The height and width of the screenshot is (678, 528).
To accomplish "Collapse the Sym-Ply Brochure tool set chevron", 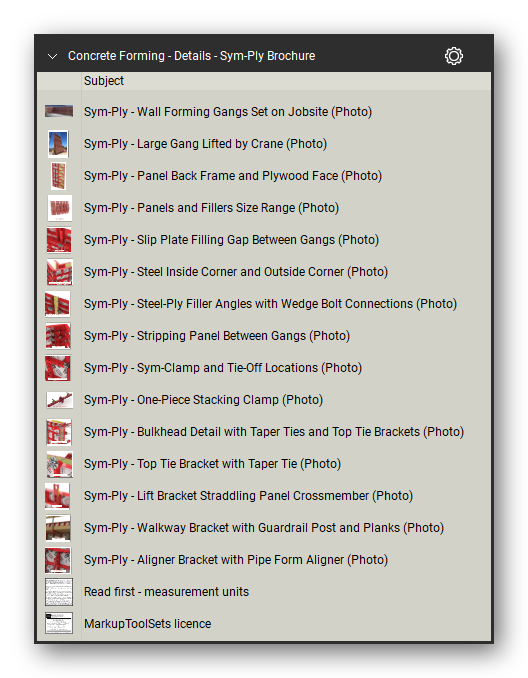I will click(52, 56).
